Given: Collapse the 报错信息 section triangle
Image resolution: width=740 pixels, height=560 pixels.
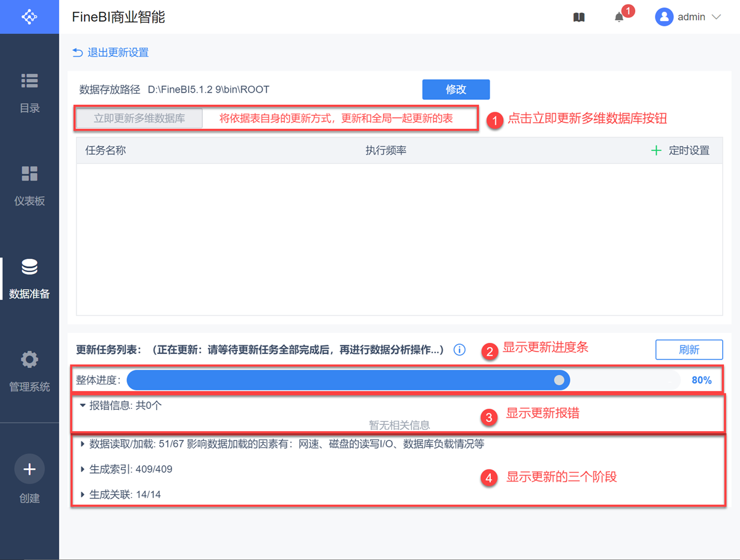Looking at the screenshot, I should click(x=83, y=406).
